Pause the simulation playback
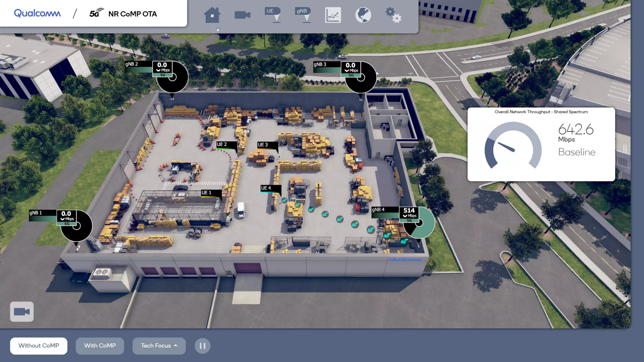 coord(202,346)
